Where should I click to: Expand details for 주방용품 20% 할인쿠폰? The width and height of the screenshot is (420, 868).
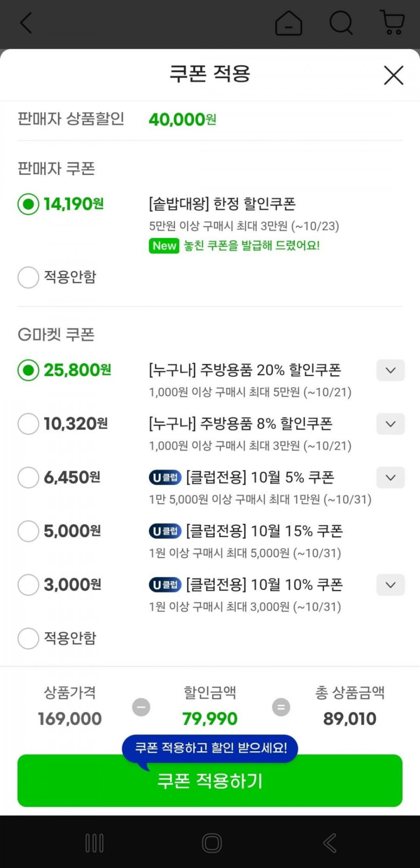click(390, 371)
